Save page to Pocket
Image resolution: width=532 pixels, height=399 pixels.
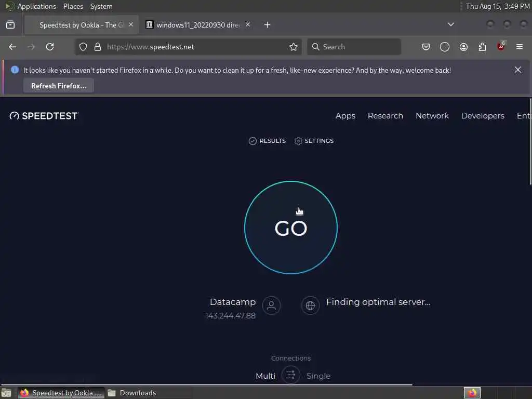[426, 47]
